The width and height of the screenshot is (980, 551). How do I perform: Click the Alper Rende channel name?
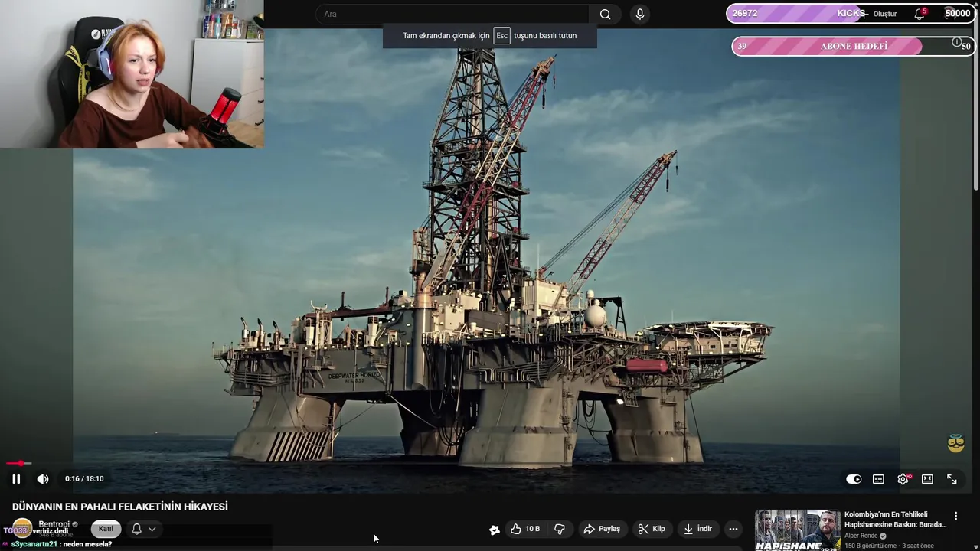point(861,536)
